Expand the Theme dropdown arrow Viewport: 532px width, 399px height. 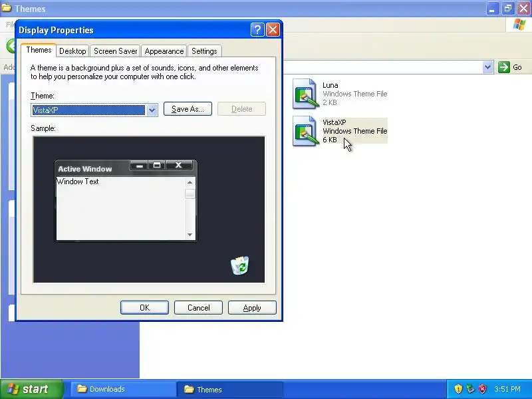tap(152, 110)
